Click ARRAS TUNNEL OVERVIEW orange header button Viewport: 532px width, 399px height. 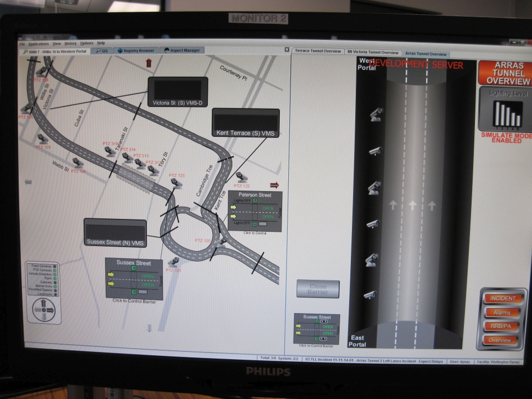point(504,73)
